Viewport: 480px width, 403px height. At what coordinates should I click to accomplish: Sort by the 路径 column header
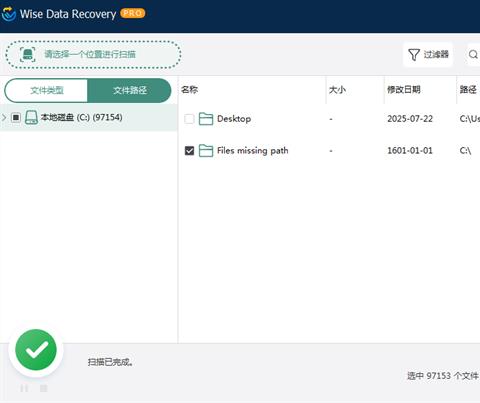tap(468, 90)
